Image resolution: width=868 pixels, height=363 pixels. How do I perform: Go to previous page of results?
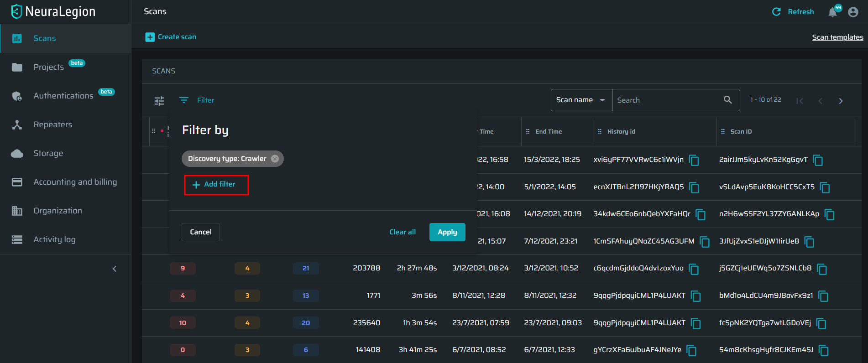(x=820, y=101)
